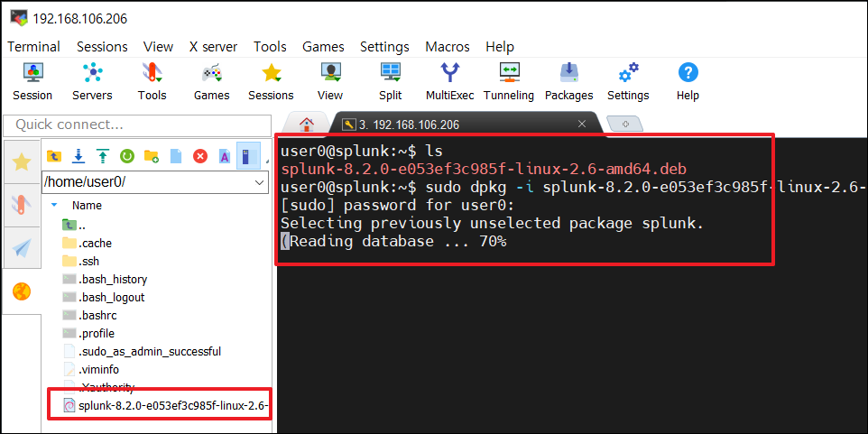Click the 'Reading database ... 70%' terminal line
Viewport: 868px width, 434px height.
point(393,241)
